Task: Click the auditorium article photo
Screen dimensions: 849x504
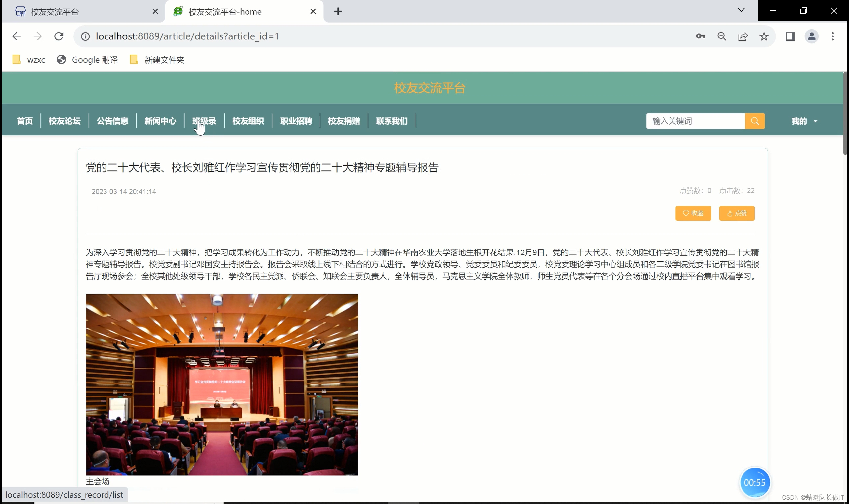Action: click(x=222, y=385)
